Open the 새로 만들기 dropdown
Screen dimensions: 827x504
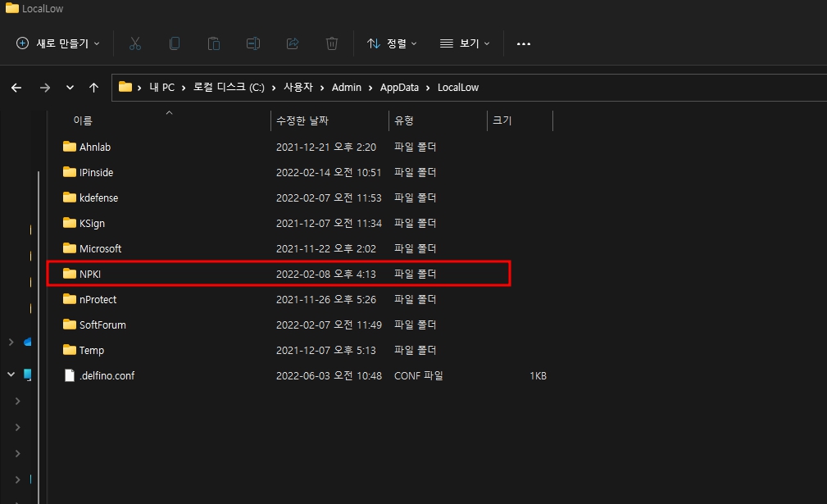(x=56, y=43)
